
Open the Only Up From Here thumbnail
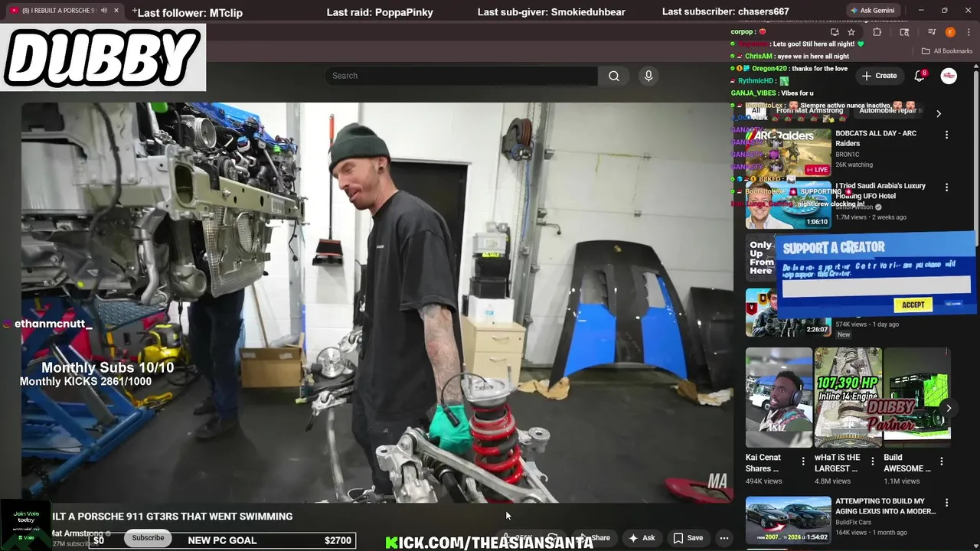[761, 258]
